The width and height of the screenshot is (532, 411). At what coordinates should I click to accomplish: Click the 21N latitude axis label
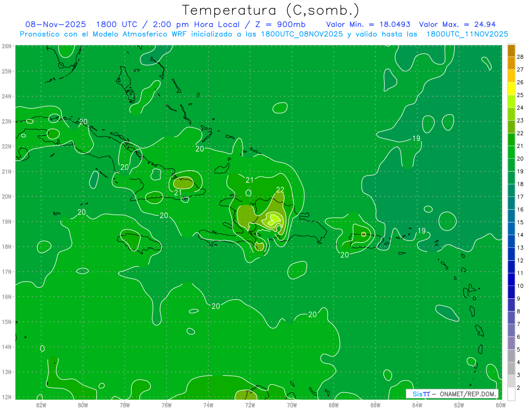(x=7, y=172)
